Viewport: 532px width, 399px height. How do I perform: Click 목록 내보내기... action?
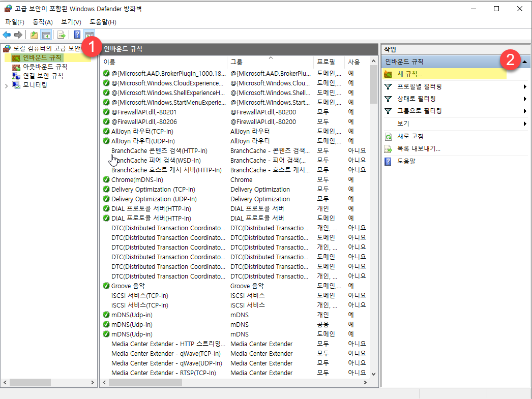tap(419, 149)
